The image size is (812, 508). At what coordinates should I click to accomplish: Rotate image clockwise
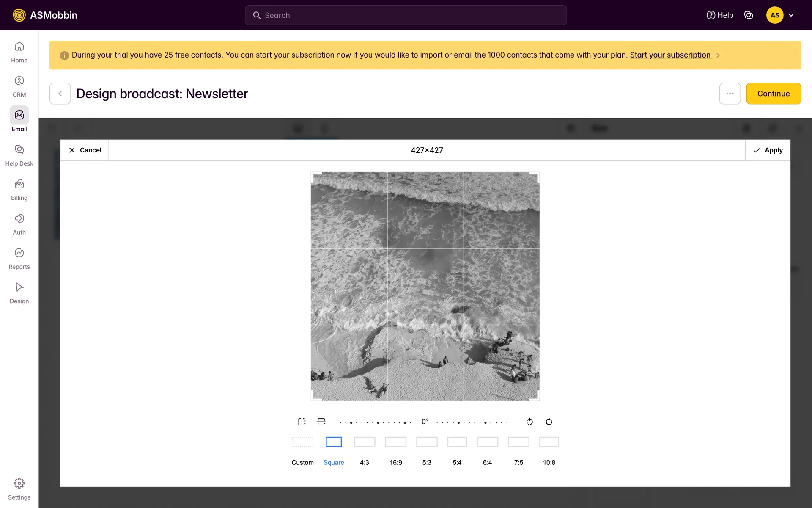549,422
